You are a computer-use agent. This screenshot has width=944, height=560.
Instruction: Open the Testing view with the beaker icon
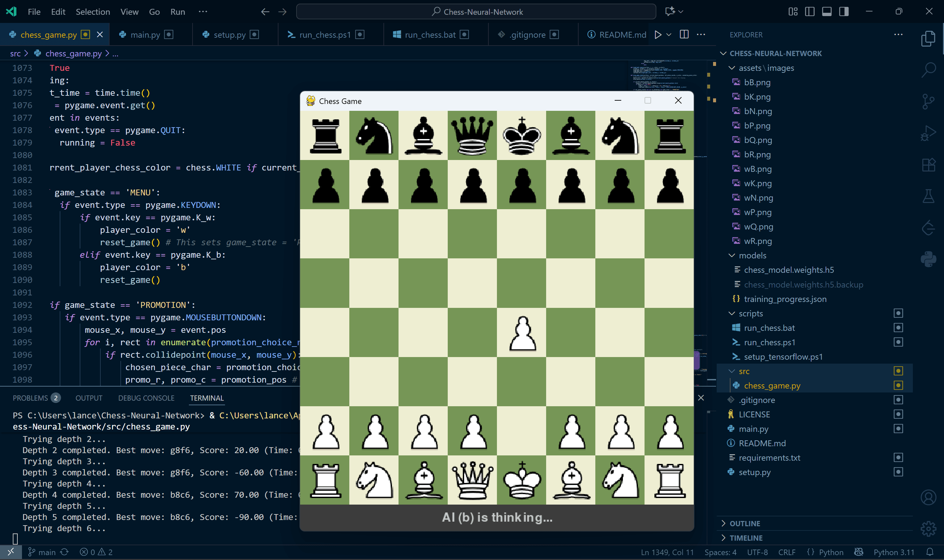[x=929, y=195]
